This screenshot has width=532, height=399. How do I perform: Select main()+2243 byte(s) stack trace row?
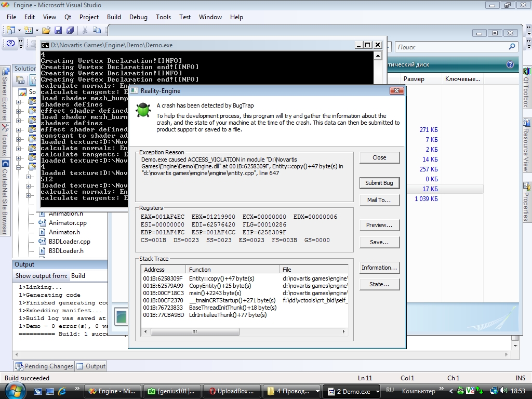[x=245, y=293]
